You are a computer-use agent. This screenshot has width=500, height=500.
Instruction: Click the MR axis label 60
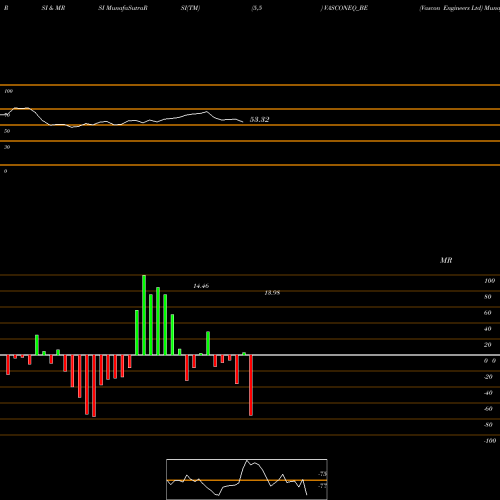(488, 313)
